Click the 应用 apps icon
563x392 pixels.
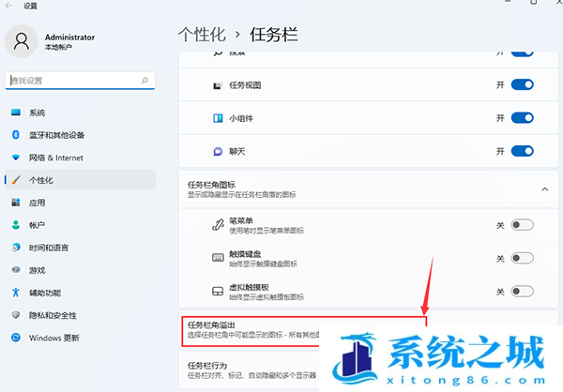pyautogui.click(x=16, y=203)
